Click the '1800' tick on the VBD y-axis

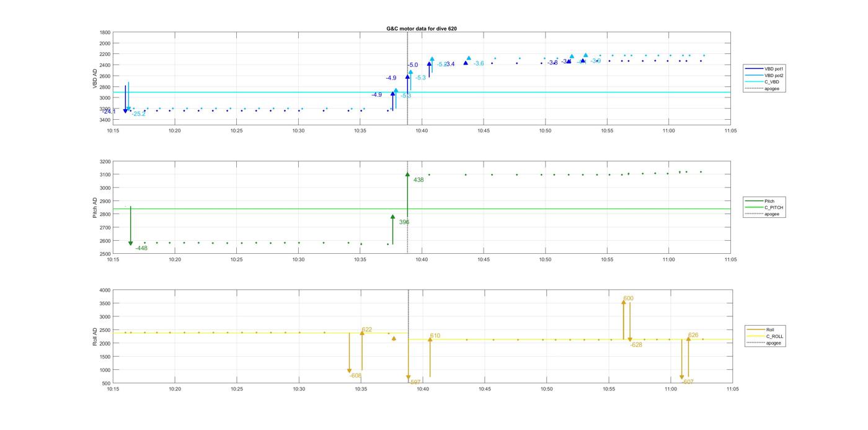tap(105, 32)
